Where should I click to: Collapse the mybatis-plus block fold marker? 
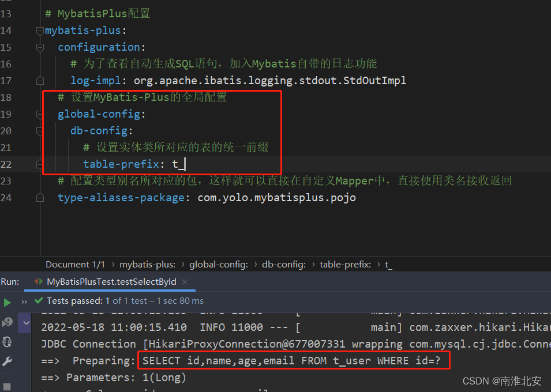pos(40,31)
